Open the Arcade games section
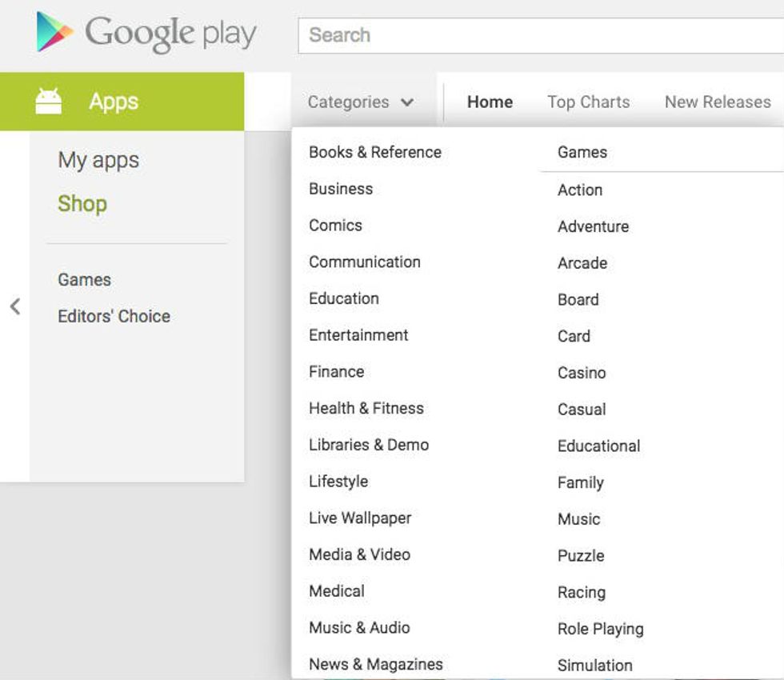The image size is (784, 680). (582, 262)
